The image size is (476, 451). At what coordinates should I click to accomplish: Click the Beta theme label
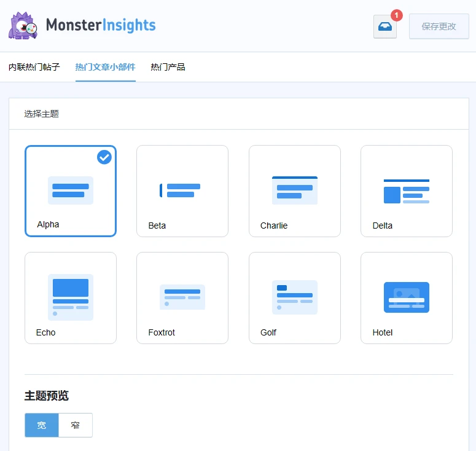157,225
